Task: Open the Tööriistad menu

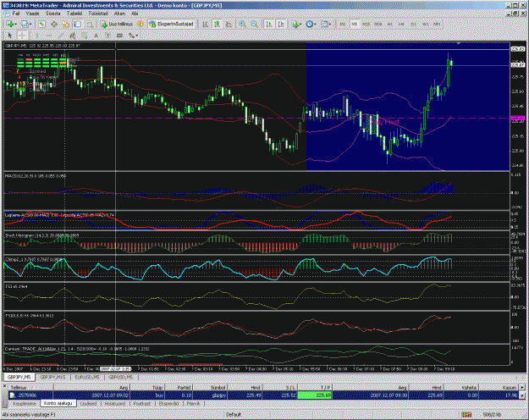Action: [x=98, y=14]
